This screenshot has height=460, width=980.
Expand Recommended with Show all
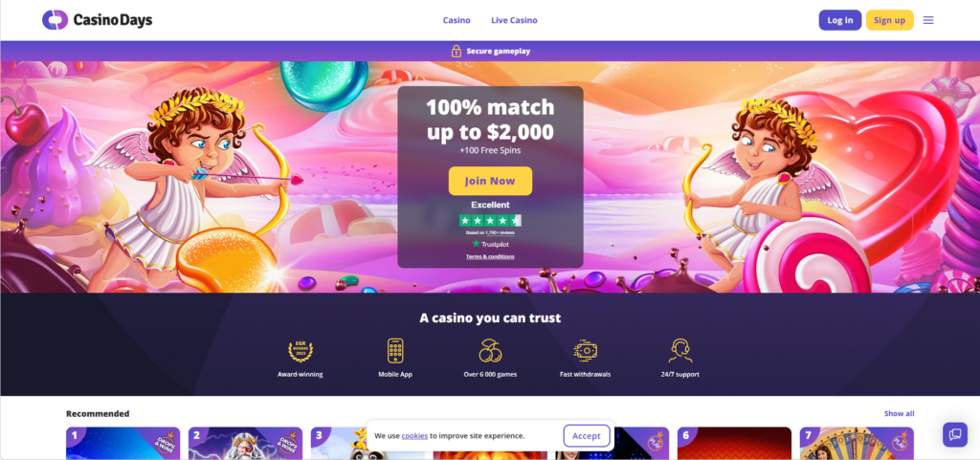[899, 413]
